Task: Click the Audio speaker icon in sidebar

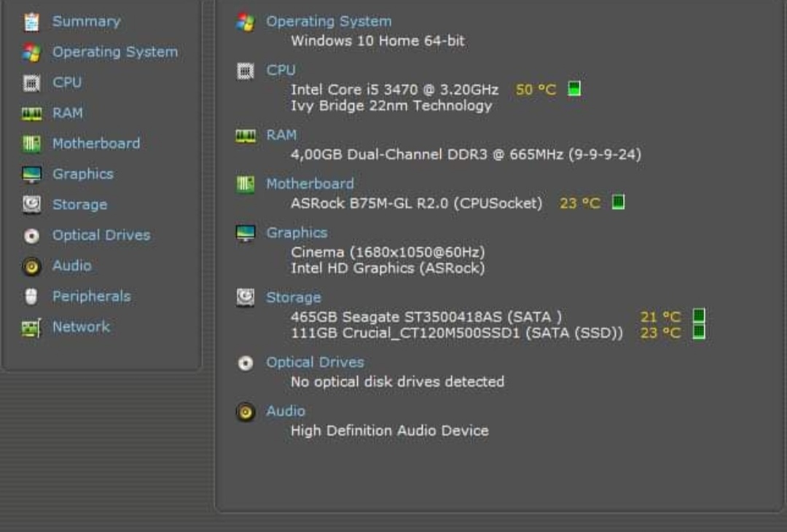Action: (31, 267)
